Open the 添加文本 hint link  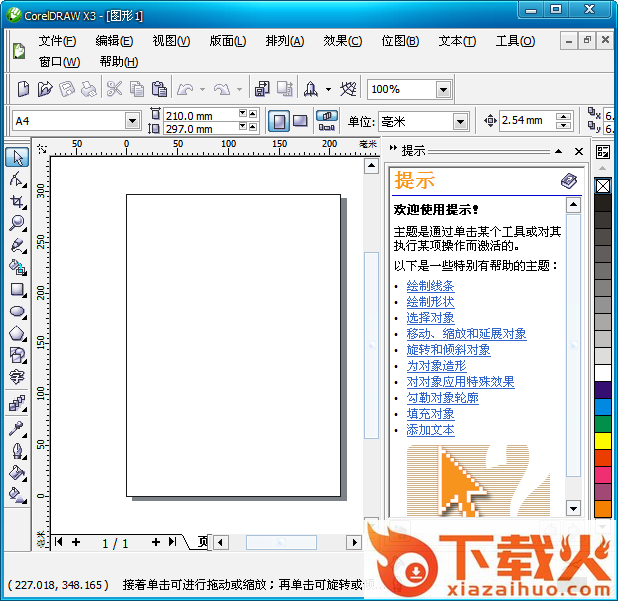coord(430,430)
